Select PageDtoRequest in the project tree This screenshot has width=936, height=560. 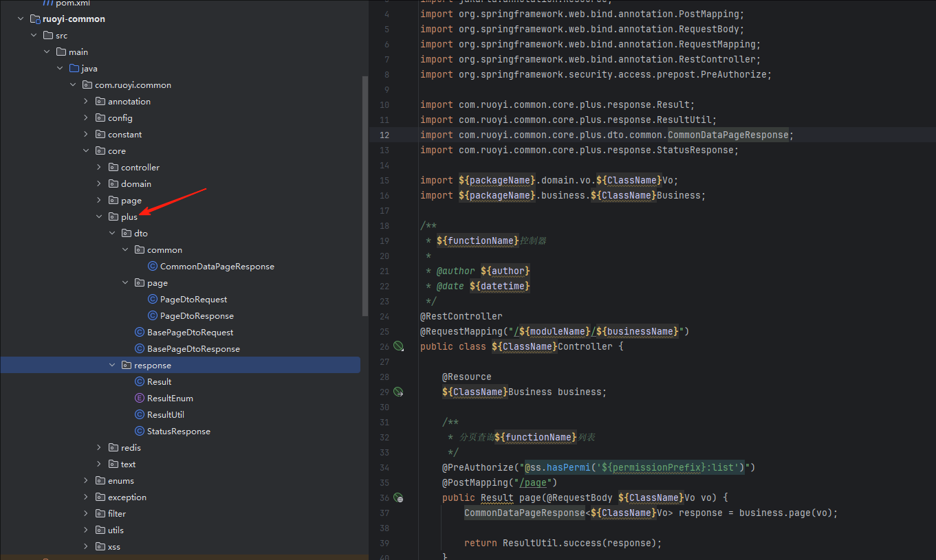[x=193, y=300]
